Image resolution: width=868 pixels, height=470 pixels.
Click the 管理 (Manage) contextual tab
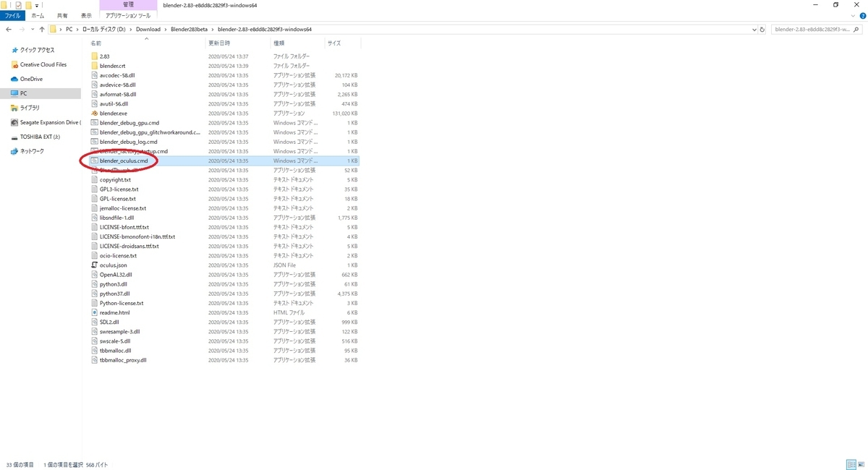click(x=128, y=5)
